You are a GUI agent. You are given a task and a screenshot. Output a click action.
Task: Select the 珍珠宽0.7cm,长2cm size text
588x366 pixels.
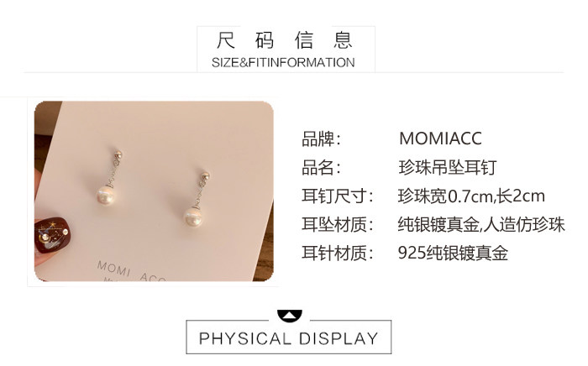tap(471, 196)
